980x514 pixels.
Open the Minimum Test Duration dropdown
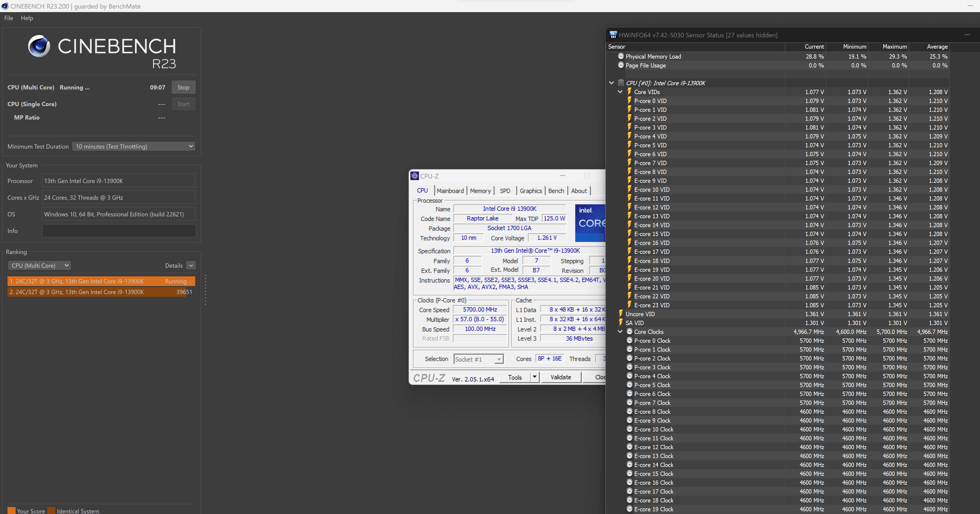134,146
